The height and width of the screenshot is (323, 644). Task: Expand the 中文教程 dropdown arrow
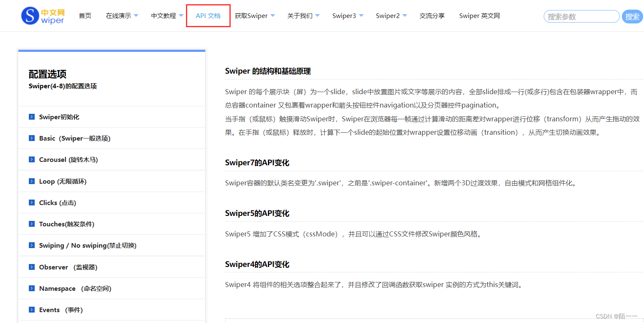pyautogui.click(x=181, y=16)
